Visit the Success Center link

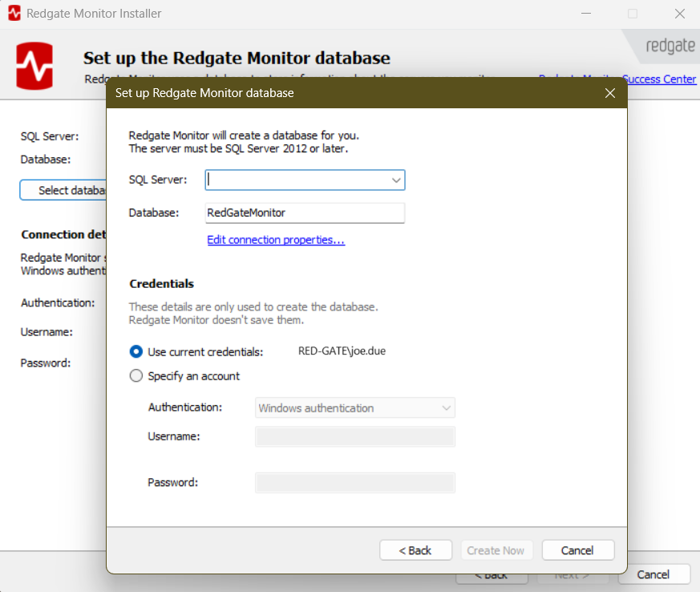click(x=659, y=79)
